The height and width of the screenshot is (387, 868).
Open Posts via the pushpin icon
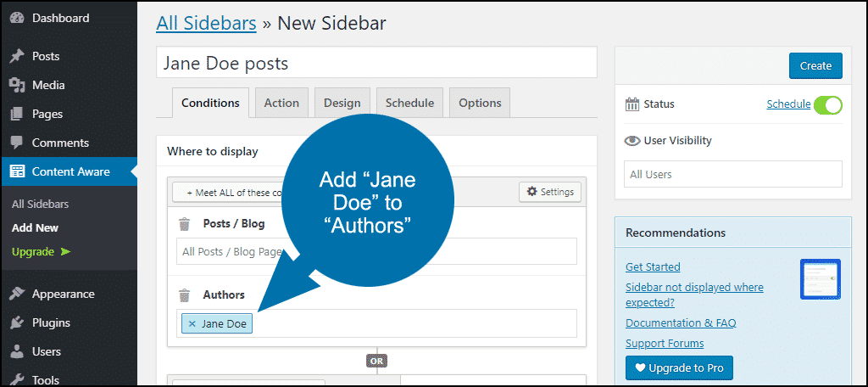point(17,56)
